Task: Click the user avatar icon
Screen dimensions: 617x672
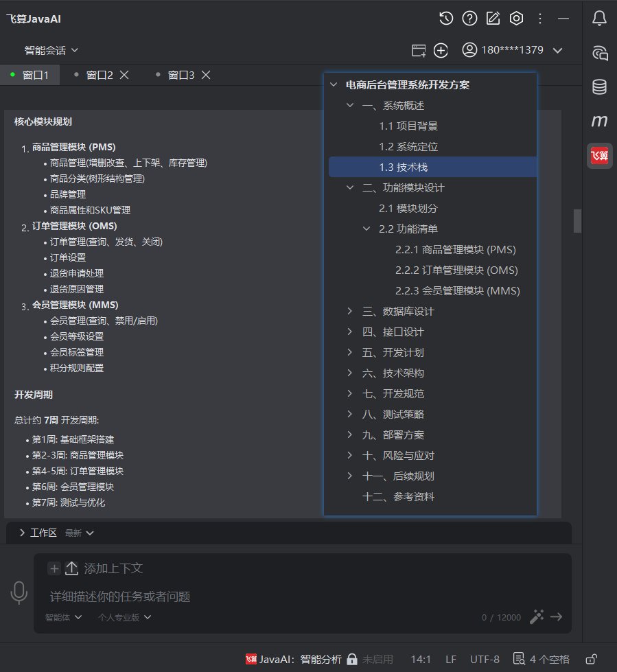Action: click(469, 49)
